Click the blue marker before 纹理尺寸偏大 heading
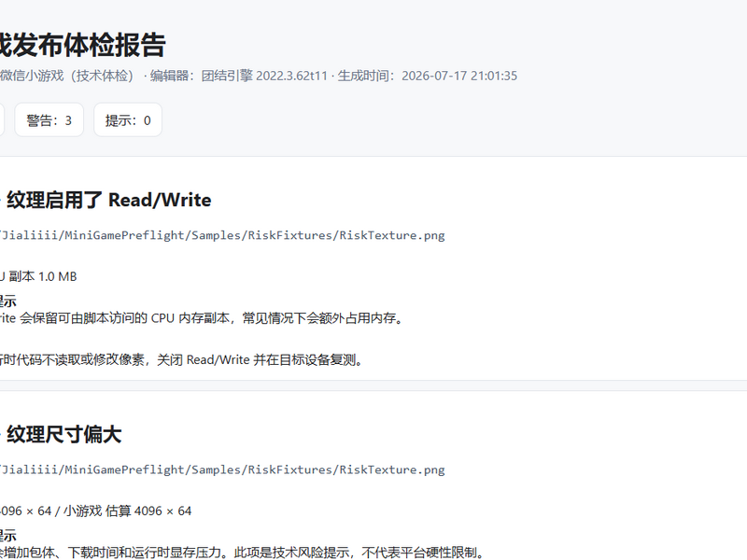 [x=1, y=435]
